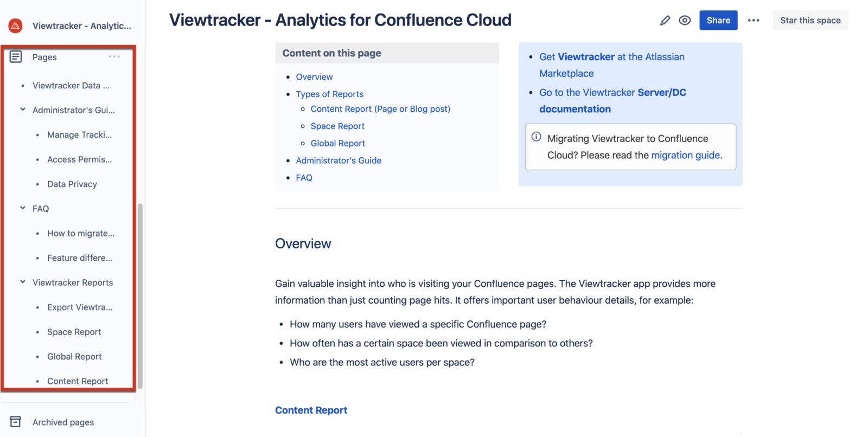Open the page more actions ellipsis menu
868x437 pixels.
754,20
